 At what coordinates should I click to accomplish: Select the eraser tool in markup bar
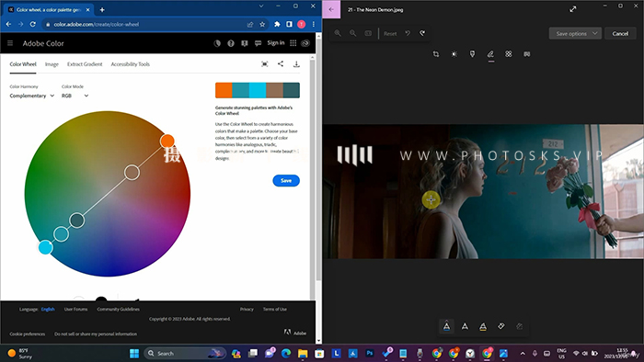501,326
